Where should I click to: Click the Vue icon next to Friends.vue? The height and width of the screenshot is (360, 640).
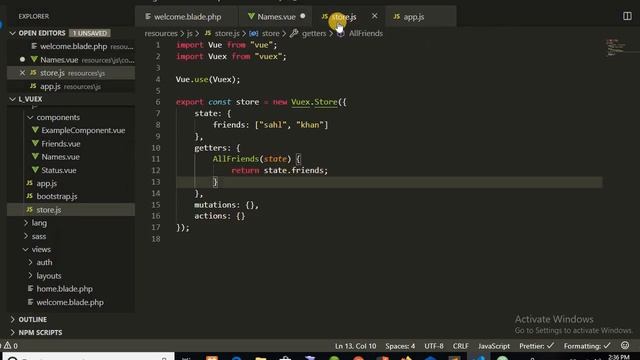[35, 144]
